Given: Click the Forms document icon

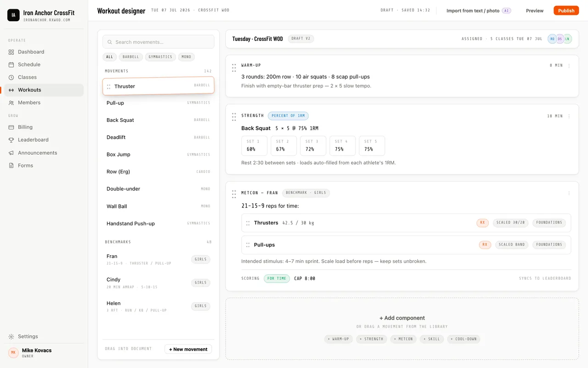Looking at the screenshot, I should point(11,166).
